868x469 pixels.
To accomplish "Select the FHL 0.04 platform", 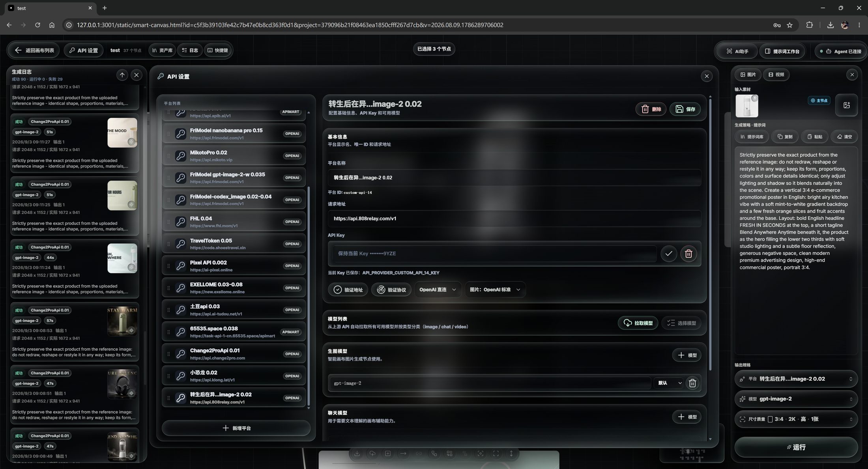I will pos(234,222).
